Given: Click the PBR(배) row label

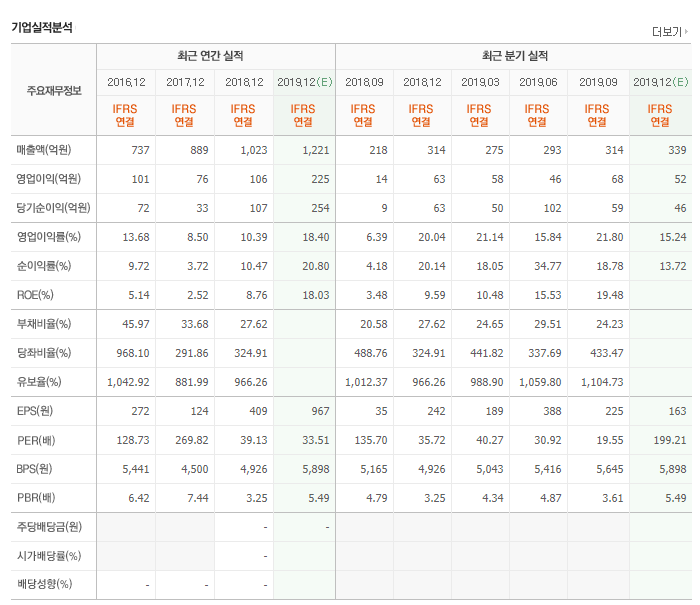Looking at the screenshot, I should click(36, 498).
